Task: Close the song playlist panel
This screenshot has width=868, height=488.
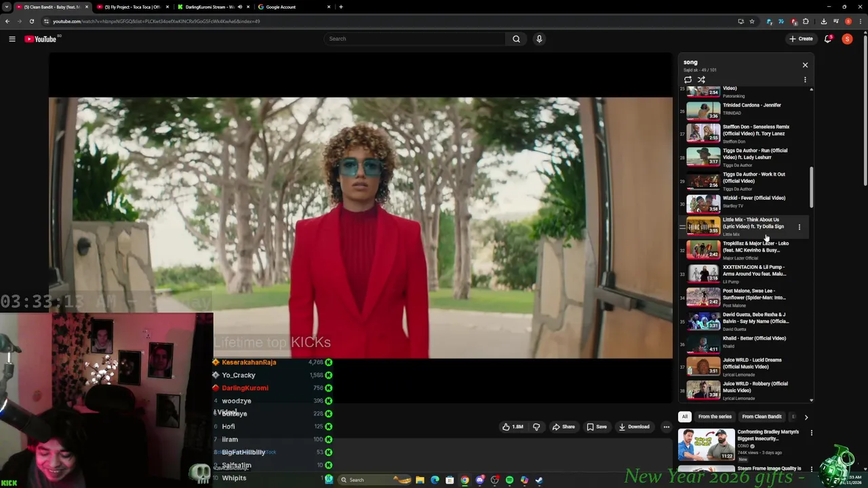Action: coord(805,65)
